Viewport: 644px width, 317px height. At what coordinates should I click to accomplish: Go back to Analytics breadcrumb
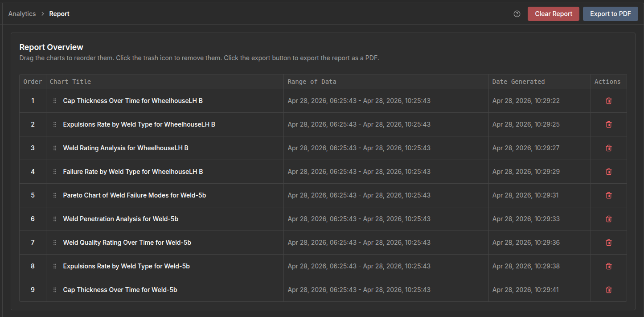click(22, 14)
